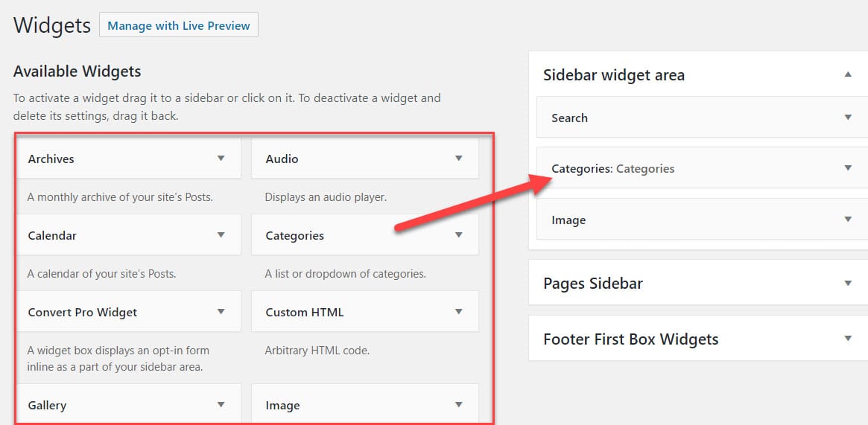This screenshot has width=868, height=425.
Task: Select the Archives widget title
Action: [51, 159]
